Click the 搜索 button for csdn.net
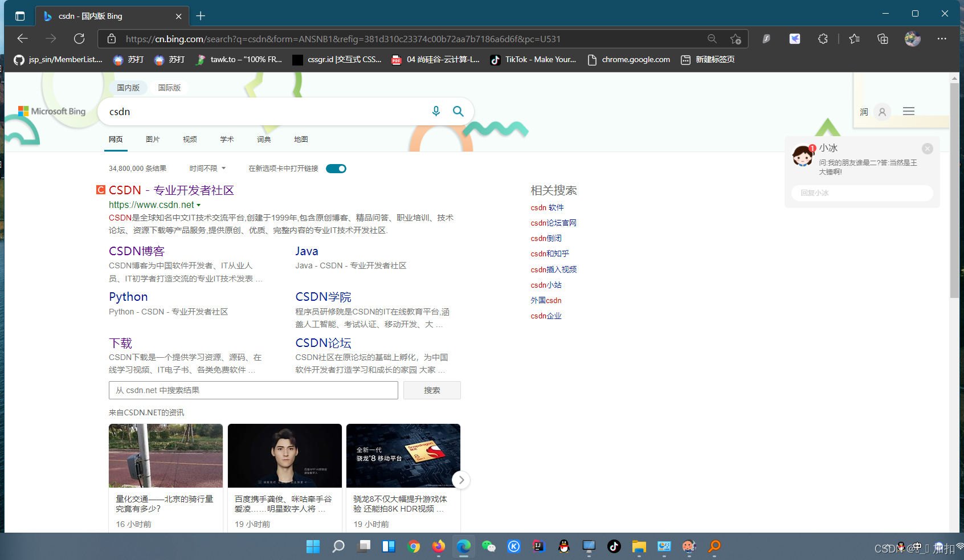The width and height of the screenshot is (964, 560). pos(432,390)
